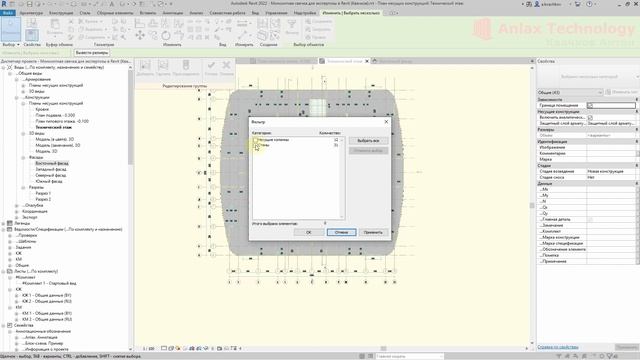Expand the Легенды tree node

[x=3, y=223]
